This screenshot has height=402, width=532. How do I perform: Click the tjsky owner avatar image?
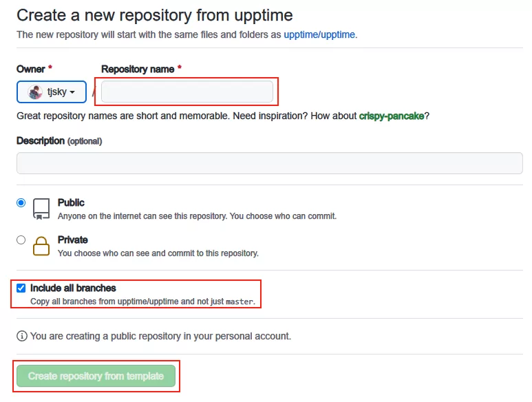35,92
